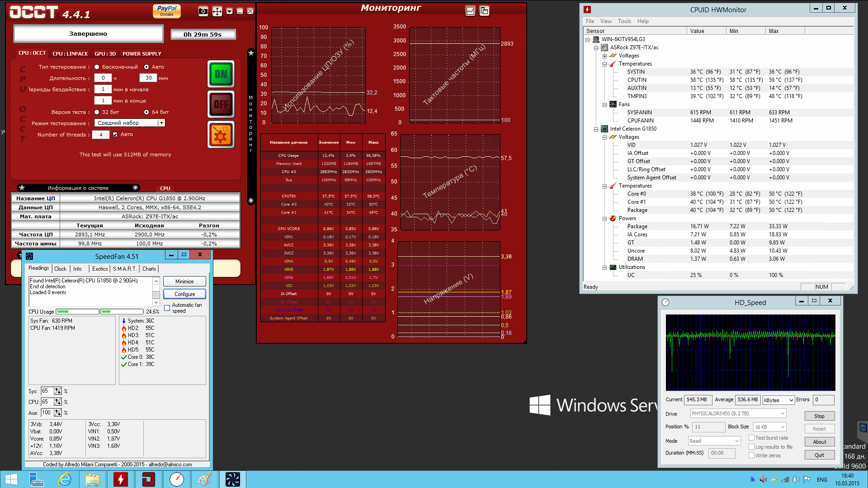Launch Internet Explorer from taskbar
Image resolution: width=868 pixels, height=488 pixels.
click(65, 479)
